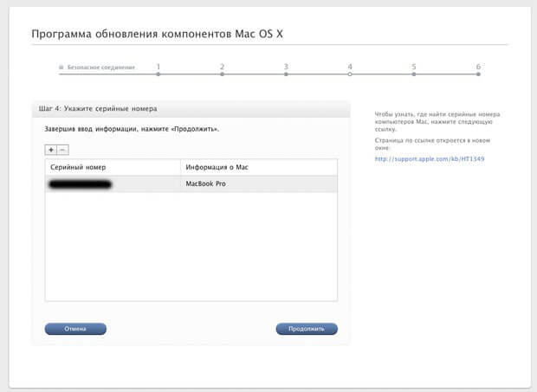Go to step 3 marker in progress bar
Viewport: 537px width, 392px height.
(x=286, y=74)
